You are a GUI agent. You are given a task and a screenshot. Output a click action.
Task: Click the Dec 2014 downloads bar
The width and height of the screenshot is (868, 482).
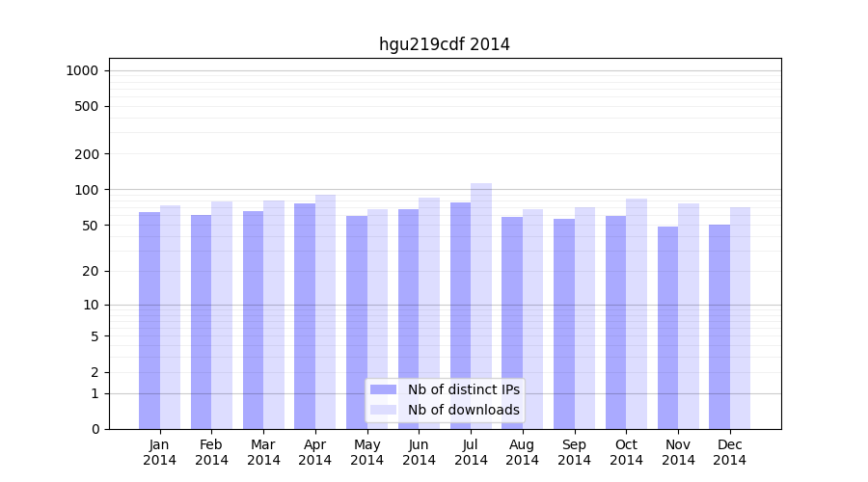click(741, 318)
